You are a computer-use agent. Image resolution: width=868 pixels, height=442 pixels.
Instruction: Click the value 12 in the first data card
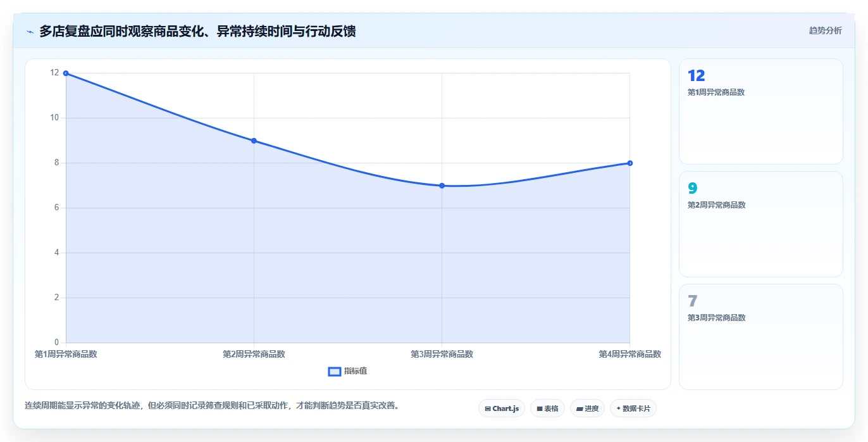pos(696,76)
